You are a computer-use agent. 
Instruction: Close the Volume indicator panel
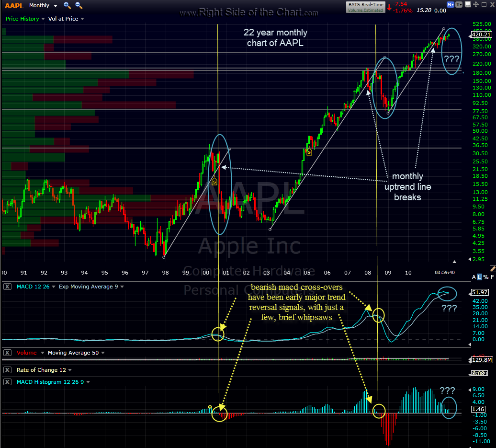click(x=7, y=353)
